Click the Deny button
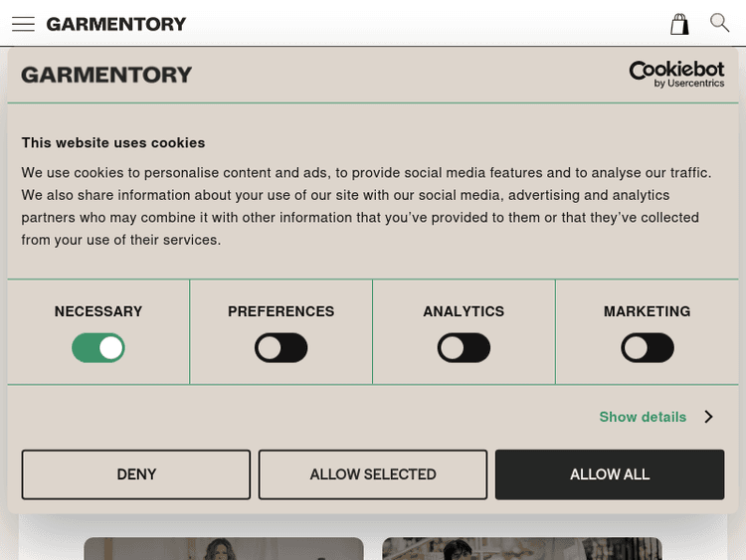The width and height of the screenshot is (746, 560). coord(136,474)
